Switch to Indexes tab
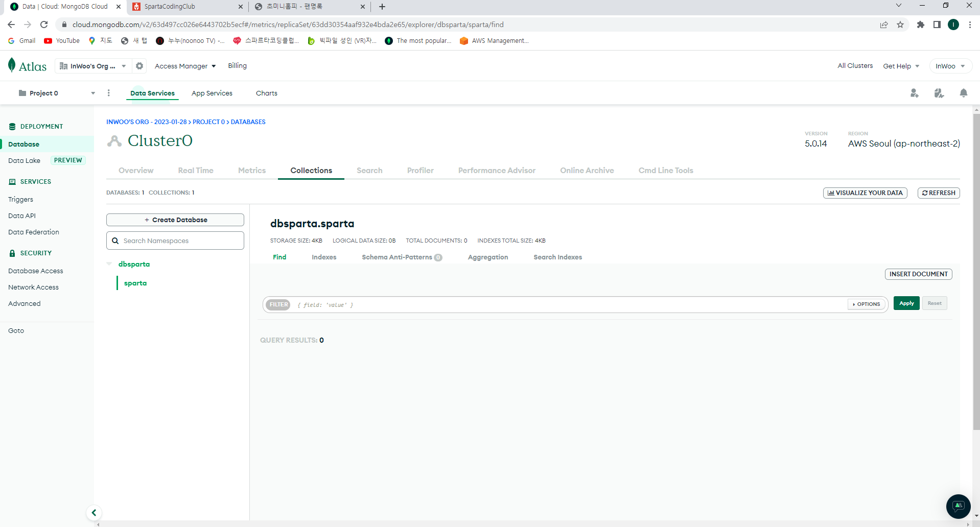 pos(324,257)
